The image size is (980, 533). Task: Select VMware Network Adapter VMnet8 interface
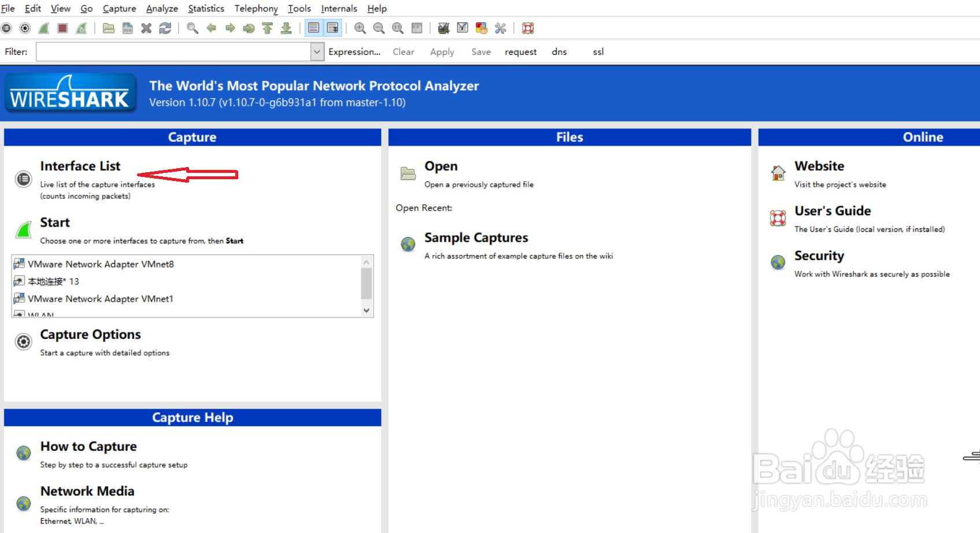pos(101,264)
